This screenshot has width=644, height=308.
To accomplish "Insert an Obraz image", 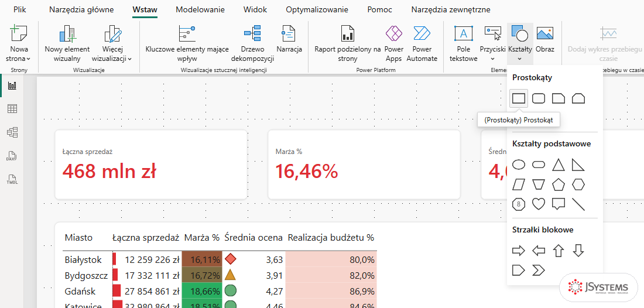I will [545, 39].
